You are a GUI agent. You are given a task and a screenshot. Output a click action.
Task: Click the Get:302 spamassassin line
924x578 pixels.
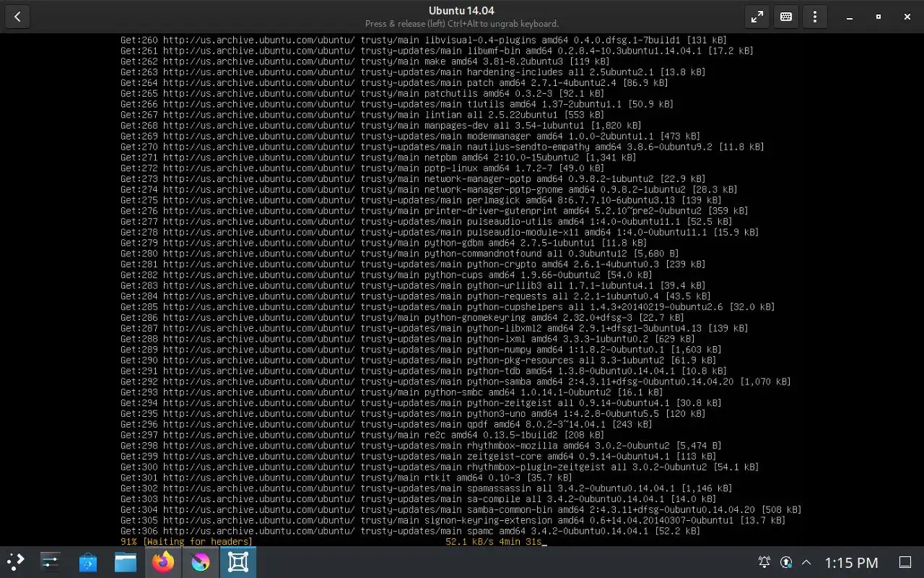pos(427,488)
